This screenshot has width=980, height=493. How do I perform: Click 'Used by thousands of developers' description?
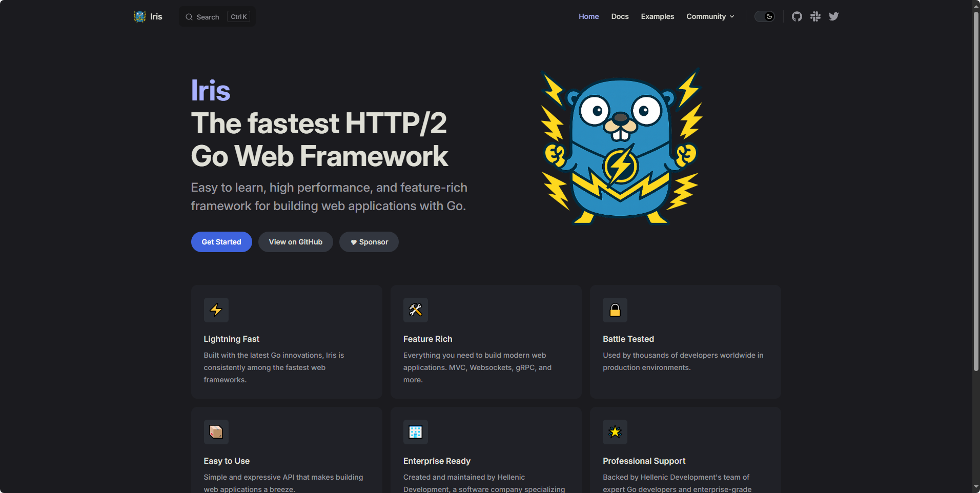tap(683, 361)
